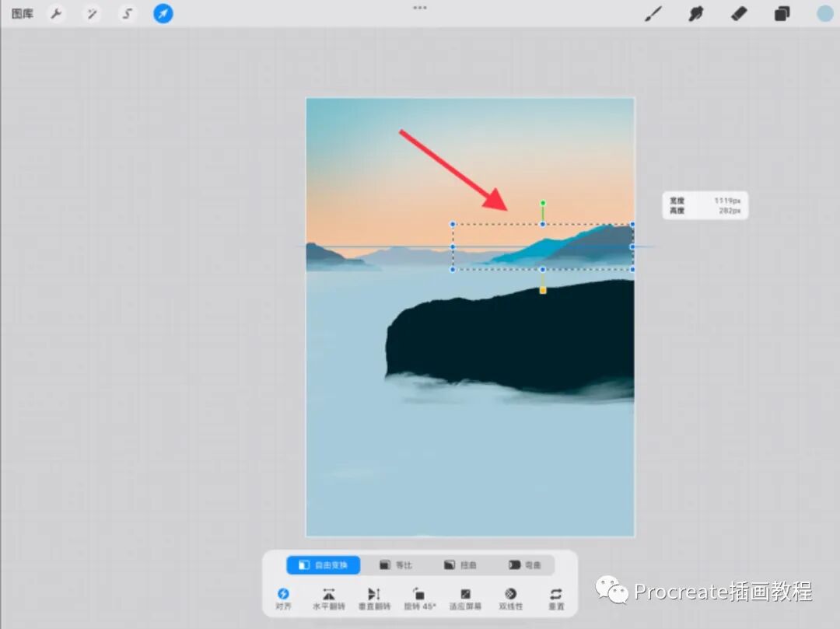Click the yellow handle below selection

click(x=543, y=290)
